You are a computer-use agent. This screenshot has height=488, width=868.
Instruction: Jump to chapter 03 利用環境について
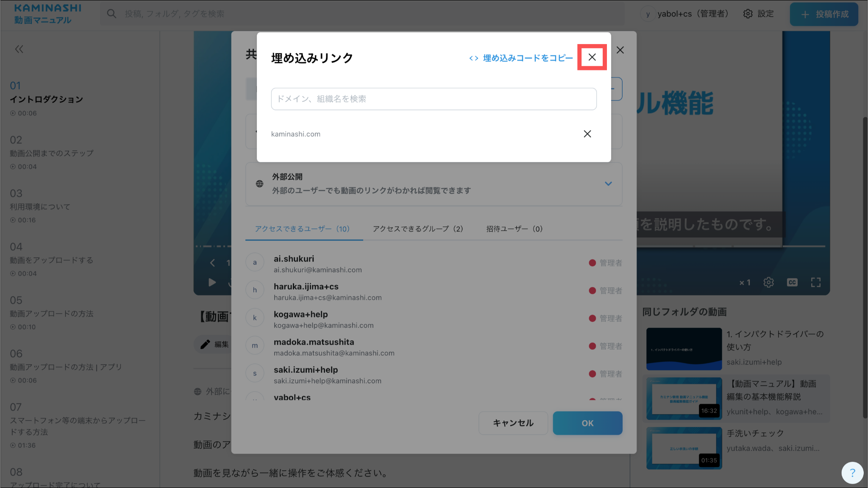(x=40, y=206)
